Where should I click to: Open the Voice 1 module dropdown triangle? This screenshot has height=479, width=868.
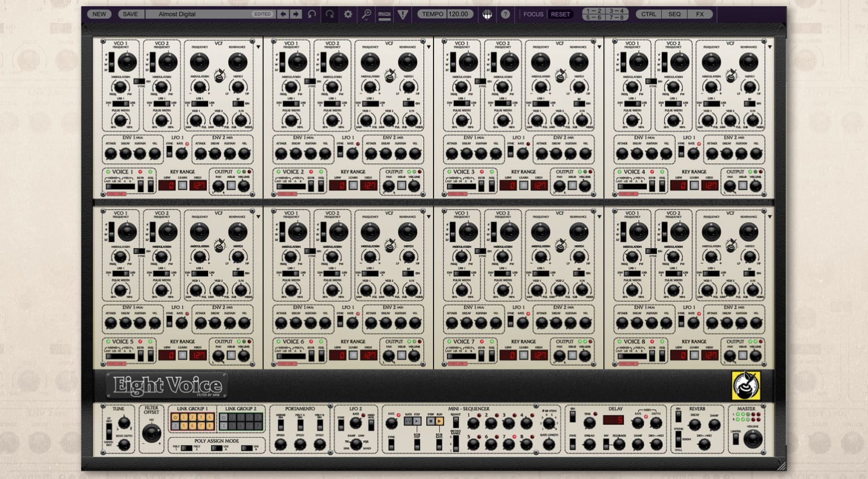(258, 47)
